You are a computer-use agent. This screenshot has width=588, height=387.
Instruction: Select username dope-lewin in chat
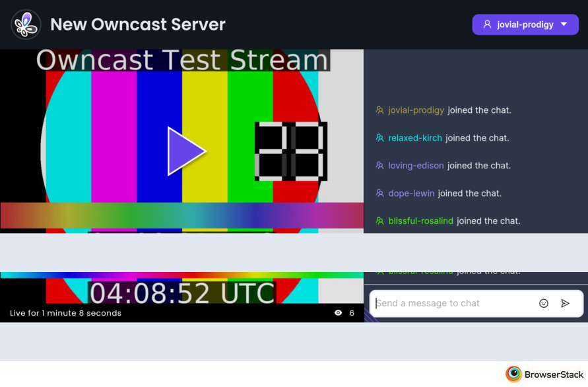[411, 194]
